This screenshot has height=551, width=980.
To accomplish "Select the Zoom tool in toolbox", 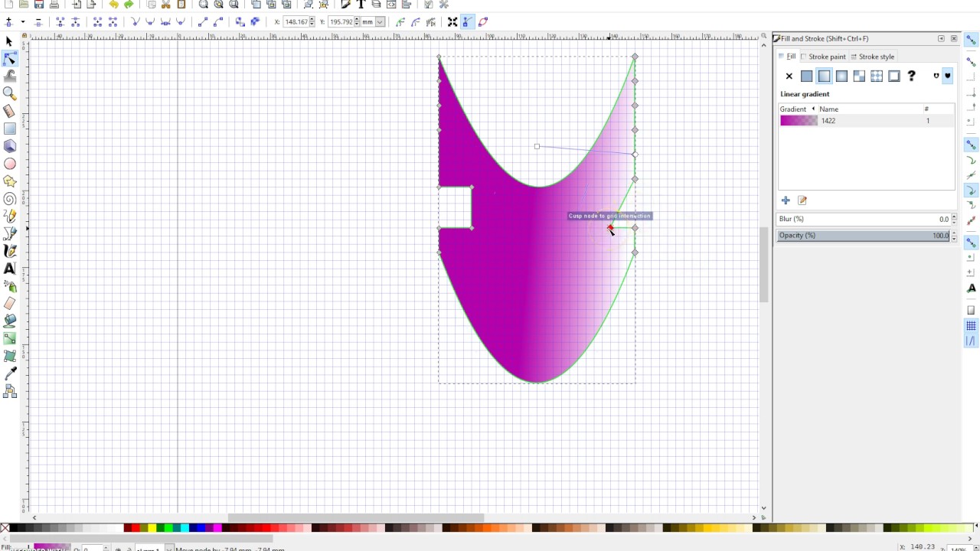I will coord(9,93).
